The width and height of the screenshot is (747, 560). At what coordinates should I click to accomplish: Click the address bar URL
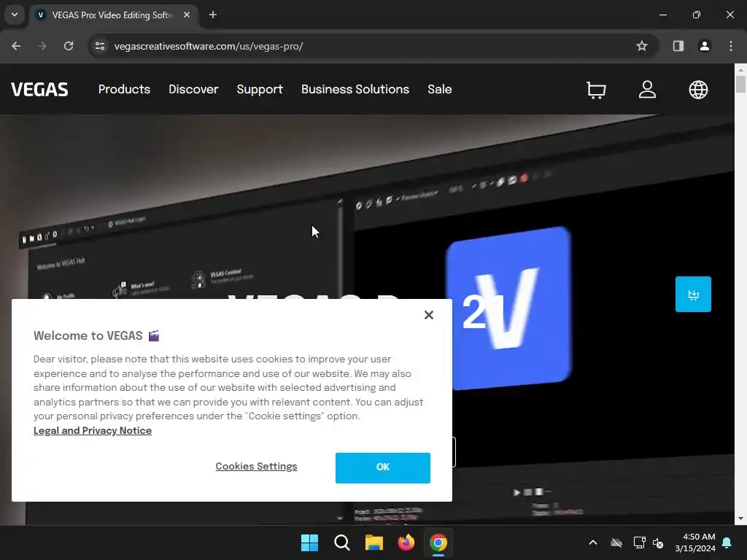click(x=209, y=46)
